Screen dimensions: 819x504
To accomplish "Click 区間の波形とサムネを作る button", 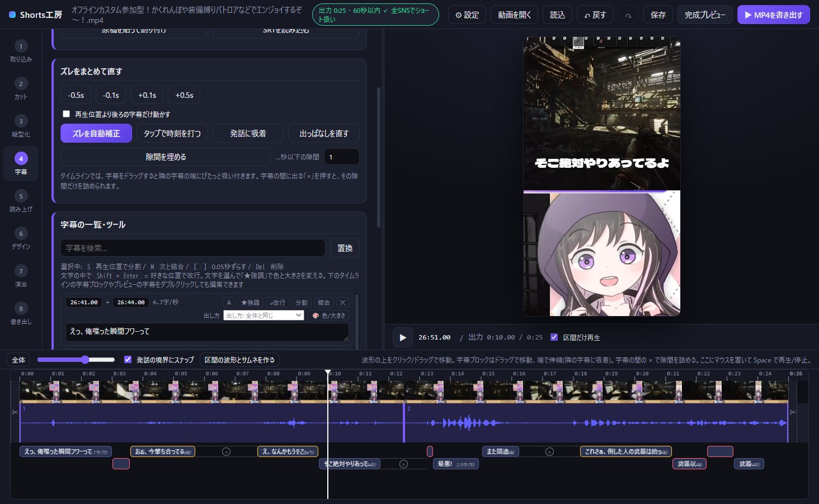I will (239, 360).
